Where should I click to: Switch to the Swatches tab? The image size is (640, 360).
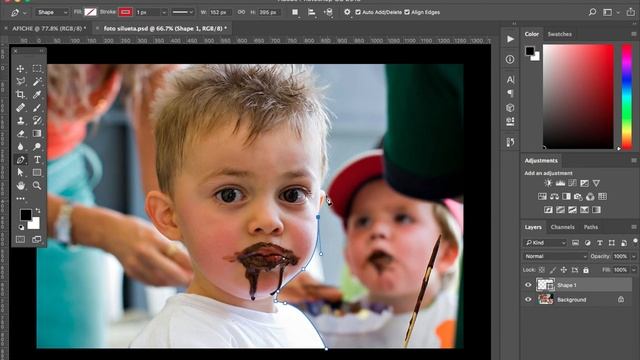(x=559, y=34)
